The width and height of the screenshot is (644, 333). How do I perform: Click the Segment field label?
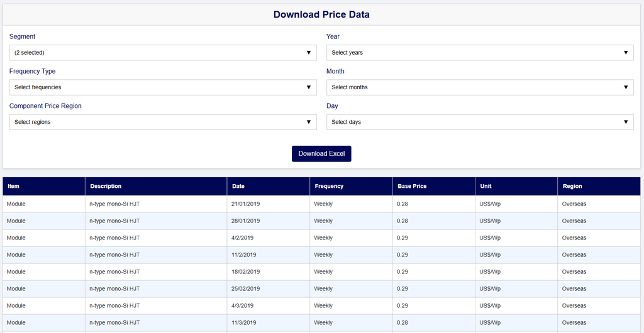pos(22,36)
